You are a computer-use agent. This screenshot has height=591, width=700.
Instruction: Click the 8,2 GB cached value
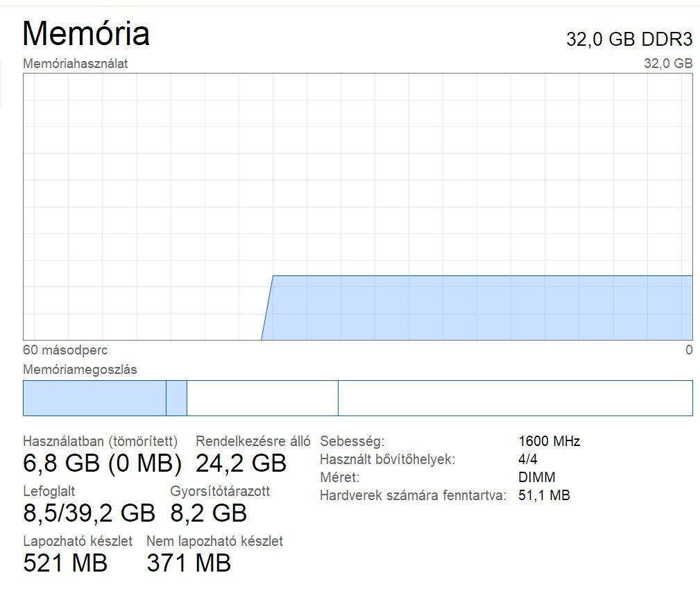(x=208, y=513)
